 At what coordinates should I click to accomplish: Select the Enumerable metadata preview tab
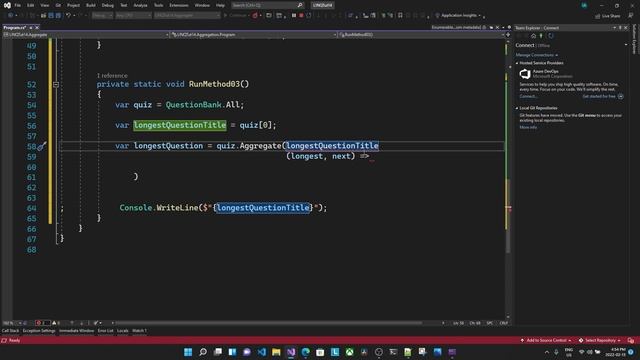point(456,27)
